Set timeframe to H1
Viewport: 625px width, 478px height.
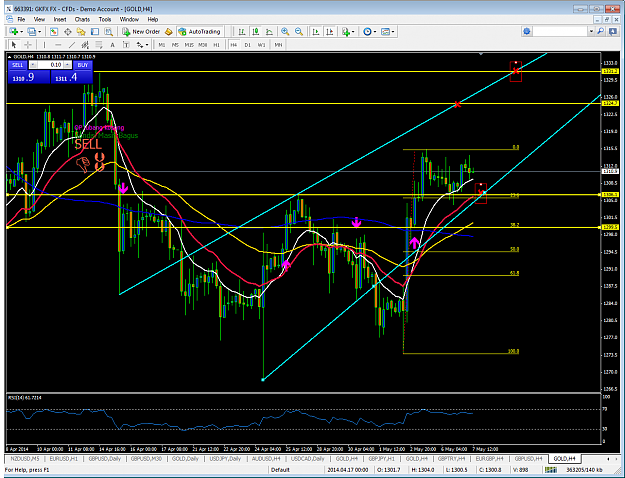(216, 45)
